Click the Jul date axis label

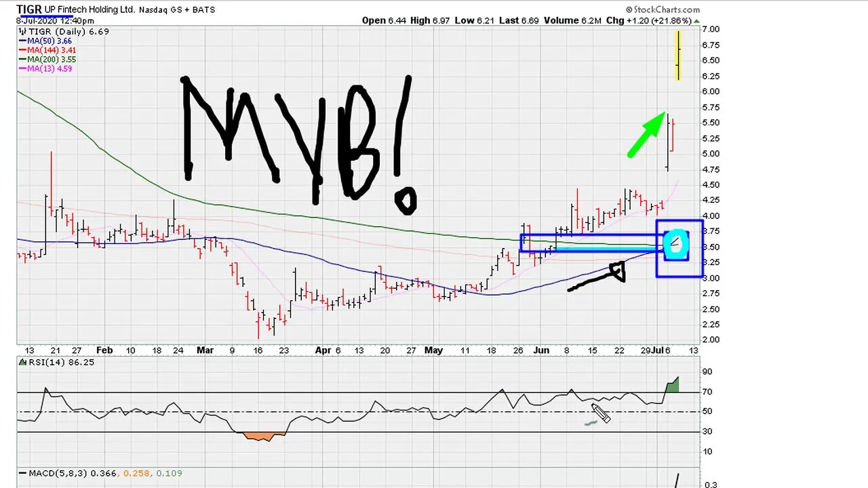[x=657, y=350]
